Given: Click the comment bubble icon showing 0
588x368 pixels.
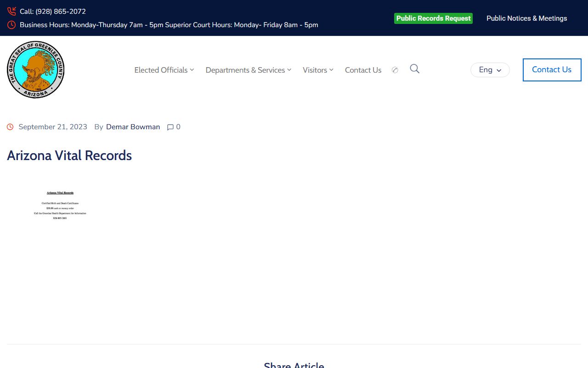Looking at the screenshot, I should [x=170, y=127].
